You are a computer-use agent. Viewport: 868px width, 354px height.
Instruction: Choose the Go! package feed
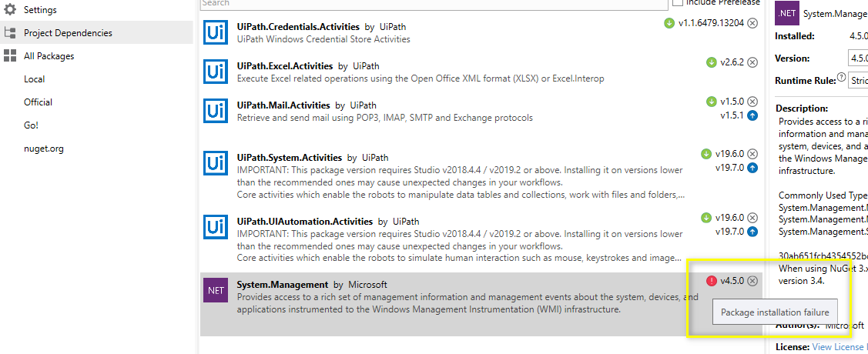click(x=31, y=125)
